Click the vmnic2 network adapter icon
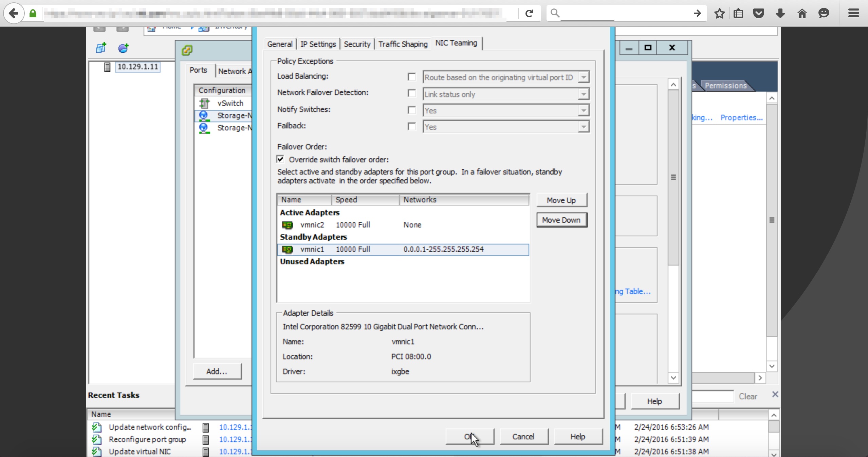This screenshot has height=457, width=868. tap(287, 225)
